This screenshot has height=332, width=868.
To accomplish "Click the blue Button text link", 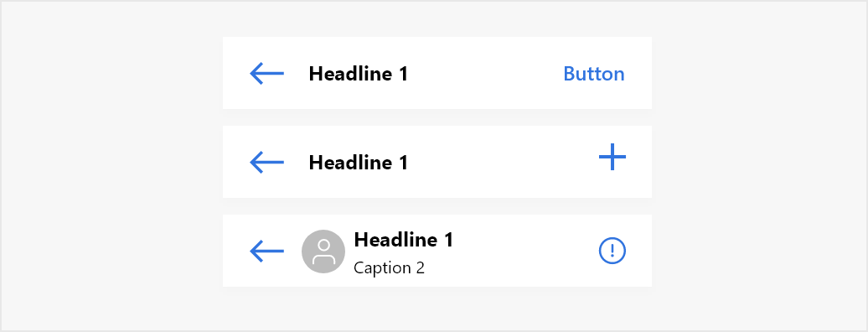I will click(594, 74).
